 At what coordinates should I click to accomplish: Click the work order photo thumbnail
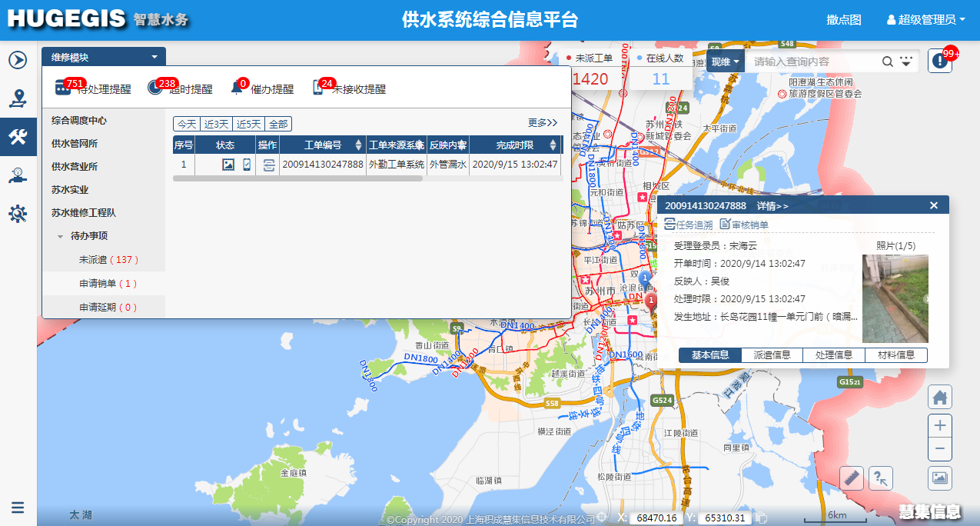pos(895,298)
